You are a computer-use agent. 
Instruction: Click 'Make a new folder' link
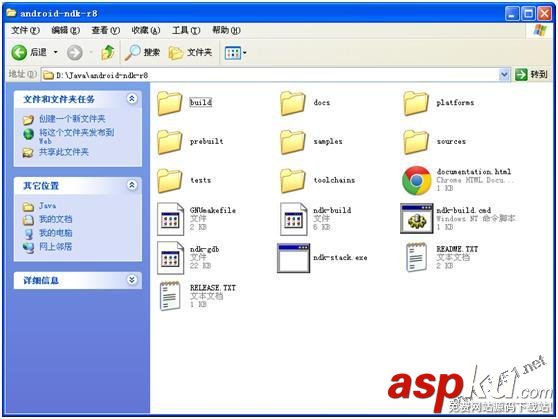tap(72, 119)
